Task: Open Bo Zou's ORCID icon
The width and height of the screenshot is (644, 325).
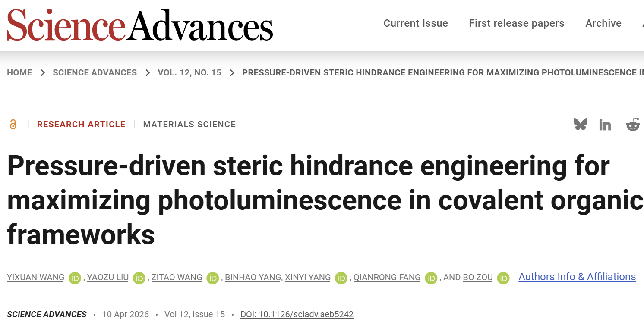Action: coord(503,278)
